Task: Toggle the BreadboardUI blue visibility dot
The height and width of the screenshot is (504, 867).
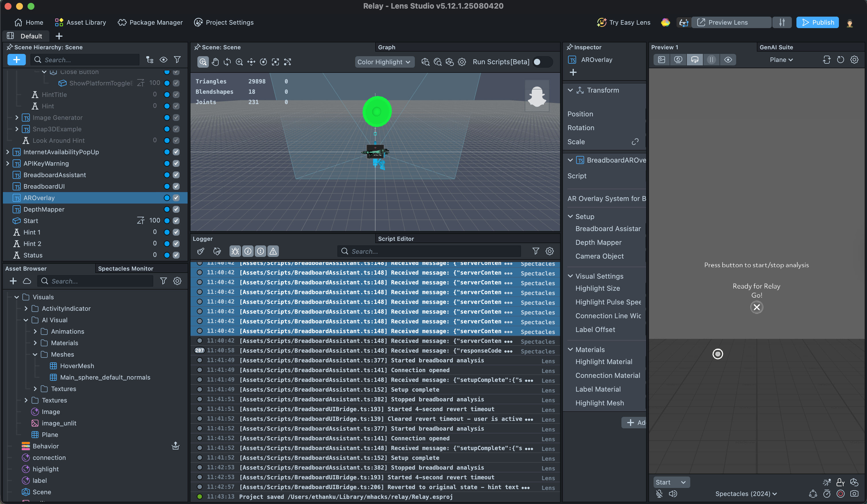Action: (x=167, y=186)
